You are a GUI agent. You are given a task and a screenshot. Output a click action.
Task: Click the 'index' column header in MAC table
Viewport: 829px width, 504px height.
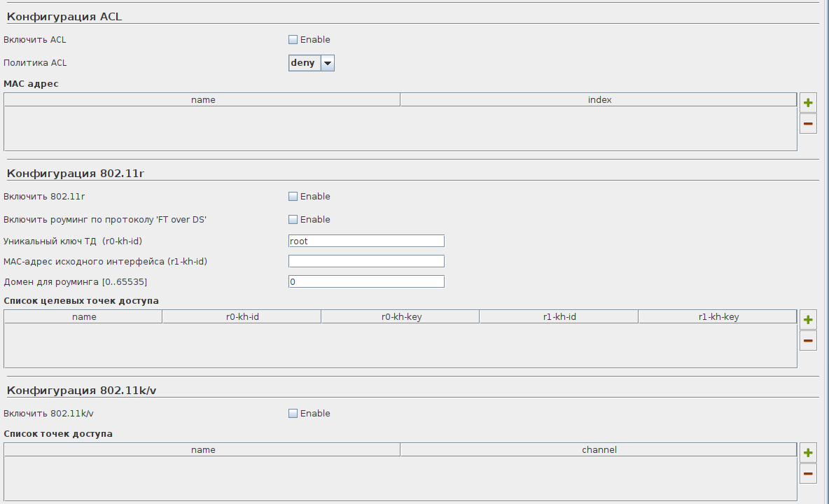click(599, 100)
